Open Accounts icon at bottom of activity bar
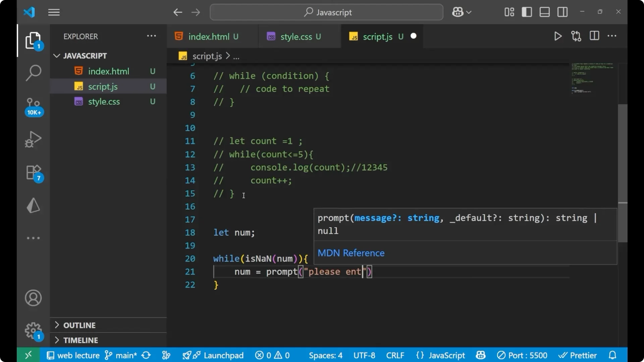The height and width of the screenshot is (362, 644). pyautogui.click(x=33, y=298)
